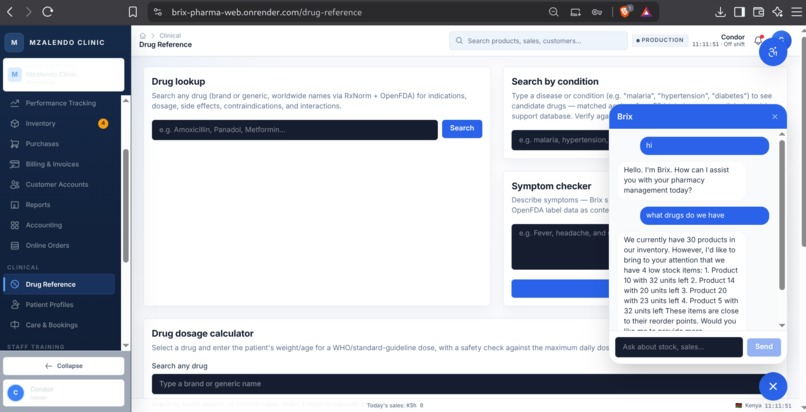
Task: Click the Mzalendo Clinic logo badge
Action: (14, 43)
